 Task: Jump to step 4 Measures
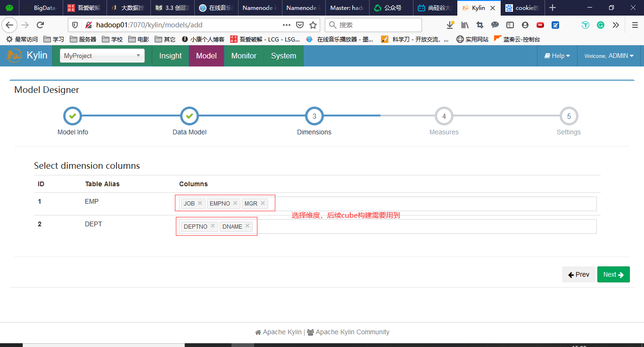(444, 116)
